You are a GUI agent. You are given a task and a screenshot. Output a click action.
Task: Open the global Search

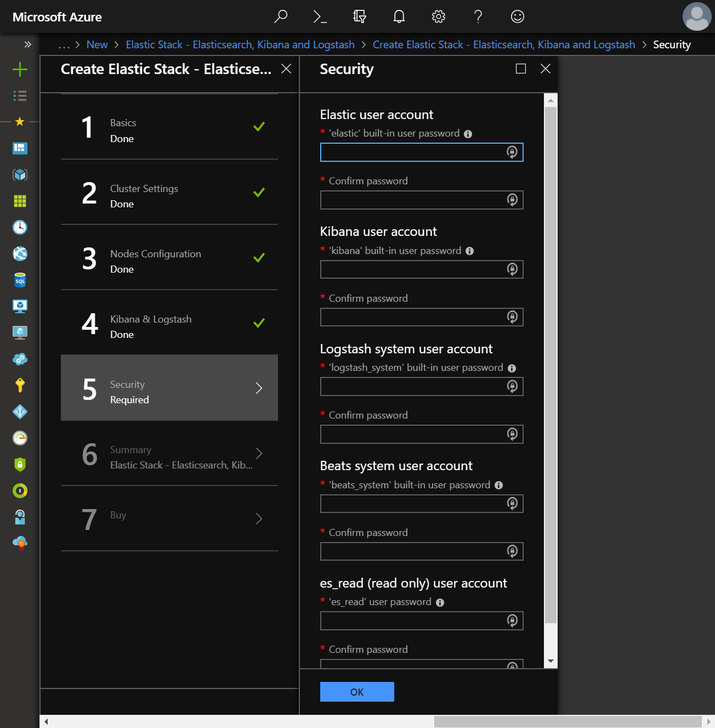[281, 16]
